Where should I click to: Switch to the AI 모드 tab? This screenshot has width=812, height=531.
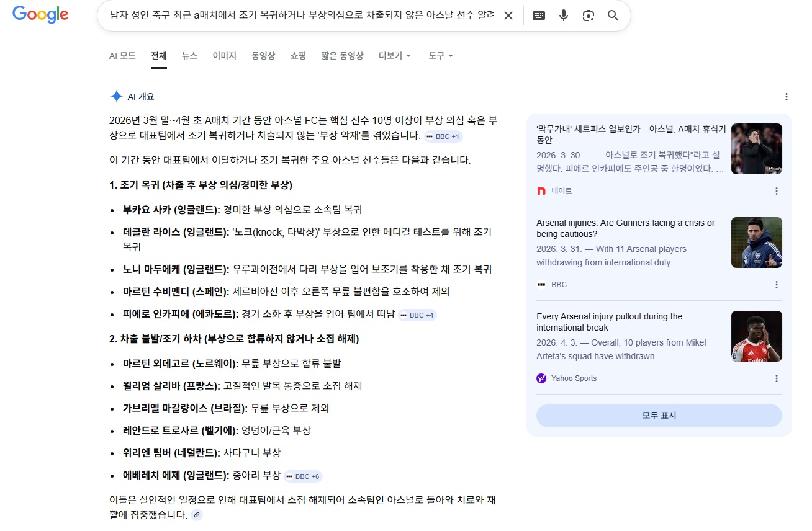click(x=122, y=56)
